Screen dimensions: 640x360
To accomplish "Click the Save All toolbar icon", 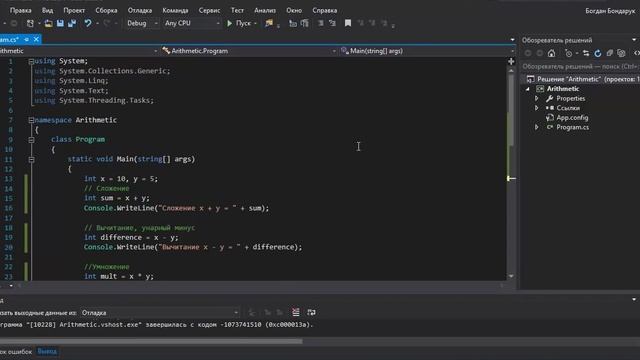I will pos(72,23).
